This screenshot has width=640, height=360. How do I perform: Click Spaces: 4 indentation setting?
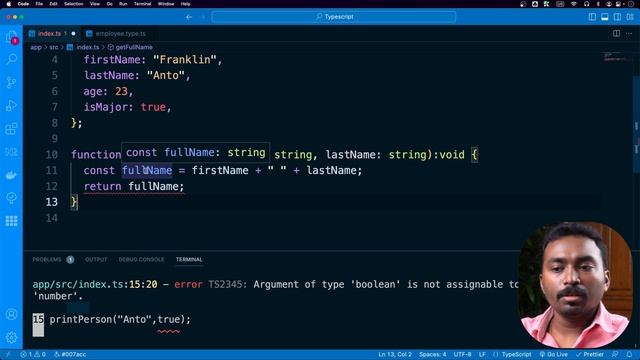433,354
